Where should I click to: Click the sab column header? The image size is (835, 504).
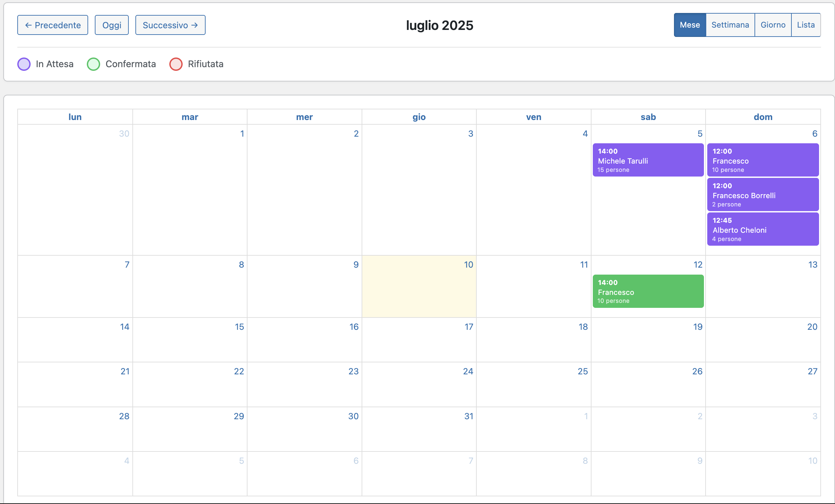(x=648, y=117)
